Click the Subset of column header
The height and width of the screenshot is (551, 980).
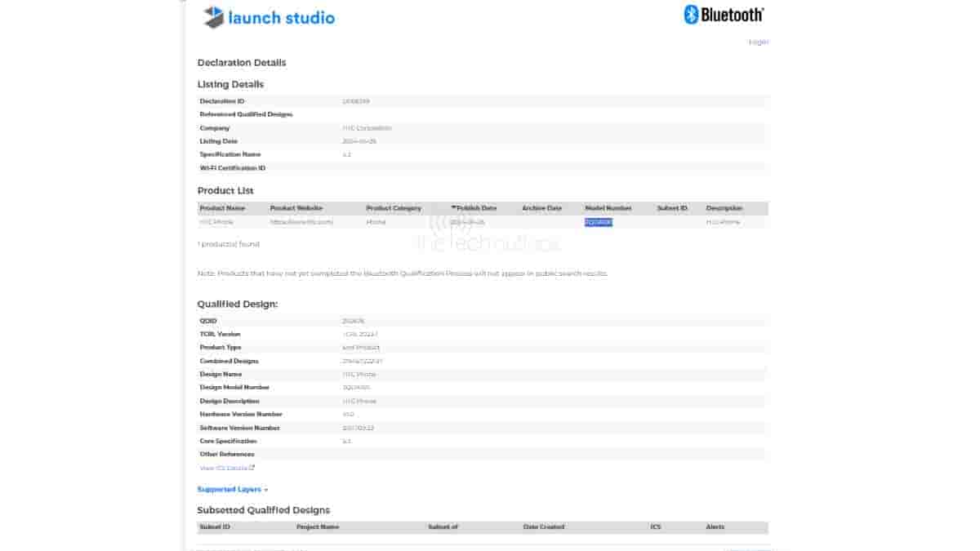(443, 527)
